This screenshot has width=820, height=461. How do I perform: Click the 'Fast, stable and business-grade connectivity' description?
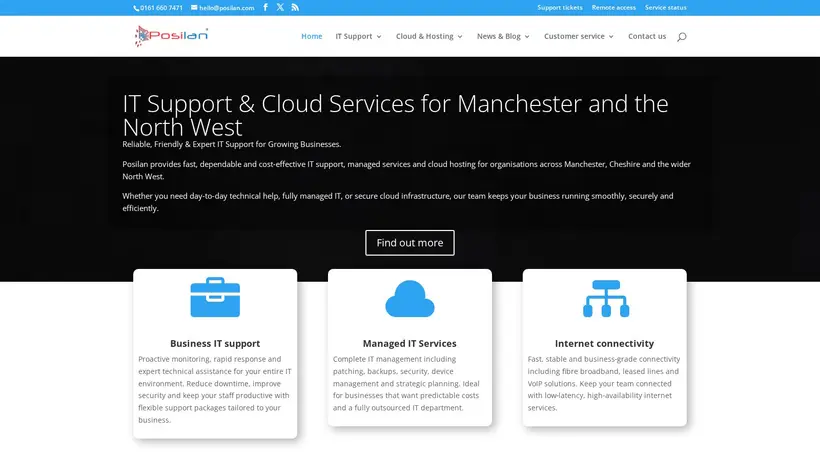point(604,383)
